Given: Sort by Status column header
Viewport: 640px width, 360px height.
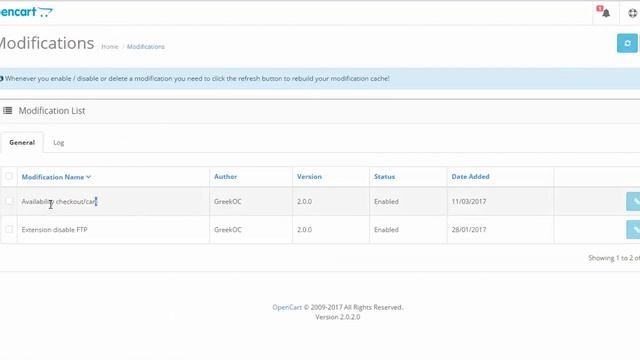Looking at the screenshot, I should (x=384, y=176).
